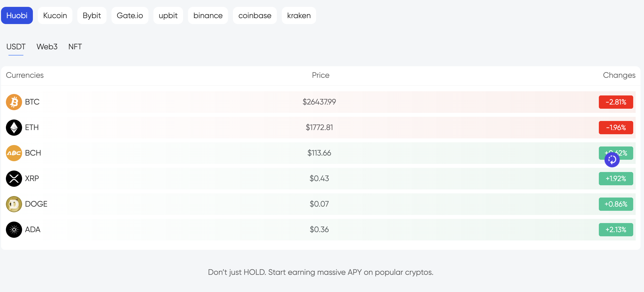Viewport: 644px width, 292px height.
Task: Click the DOGE currency name
Action: coord(36,204)
